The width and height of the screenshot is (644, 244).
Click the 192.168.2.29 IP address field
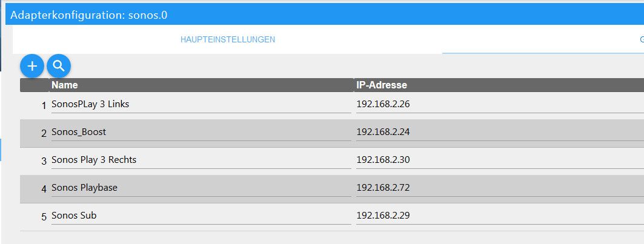pos(500,216)
